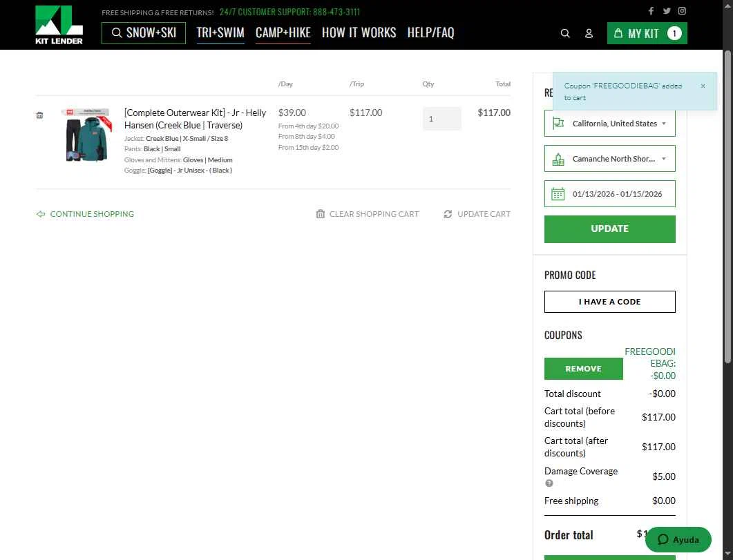Open MY KIT cart count badge
Image resolution: width=733 pixels, height=560 pixels.
674,33
